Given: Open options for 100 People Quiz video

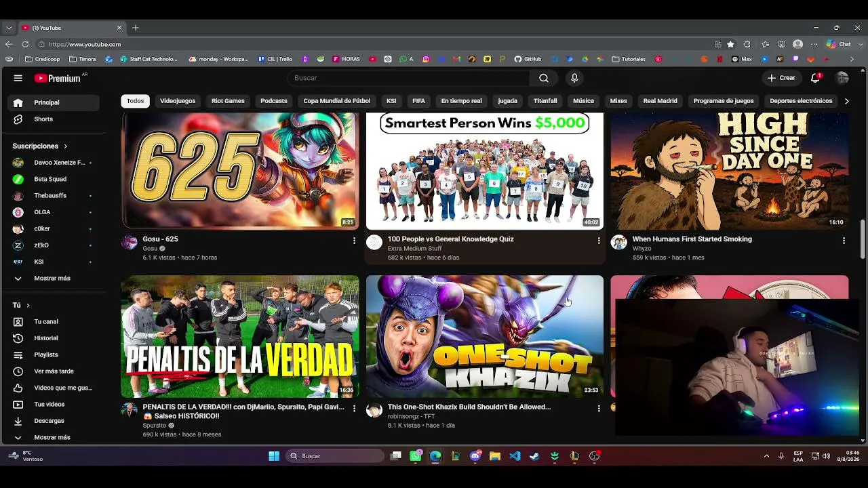Looking at the screenshot, I should coord(599,241).
